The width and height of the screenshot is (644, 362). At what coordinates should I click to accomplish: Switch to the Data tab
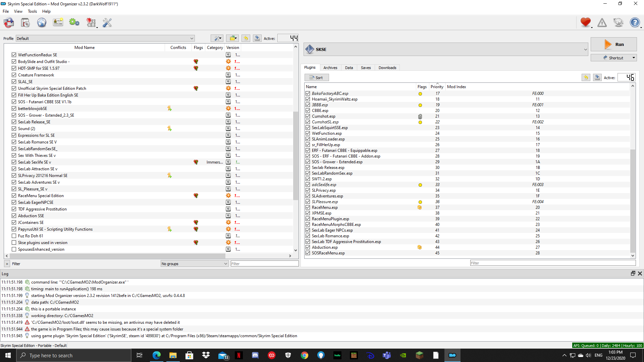[349, 68]
